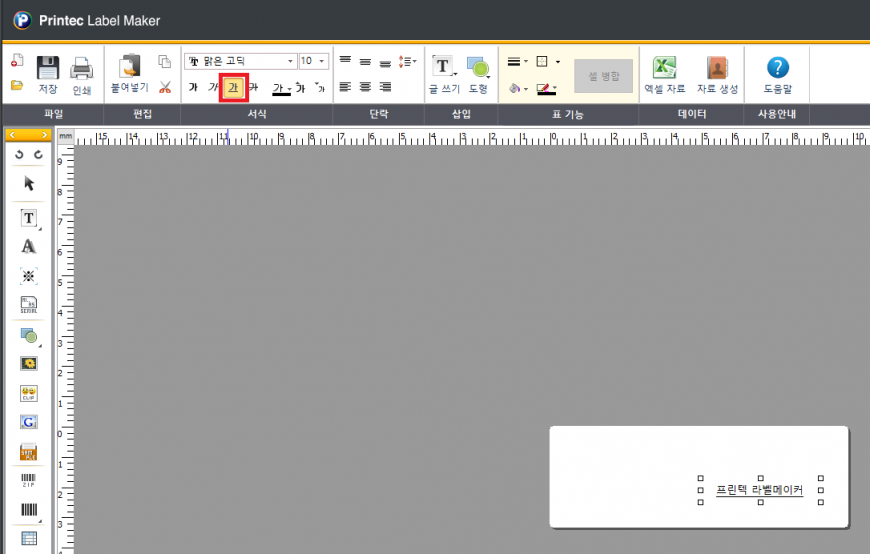Import data via 엑셀 자료
Screen dimensions: 870x554
point(665,75)
